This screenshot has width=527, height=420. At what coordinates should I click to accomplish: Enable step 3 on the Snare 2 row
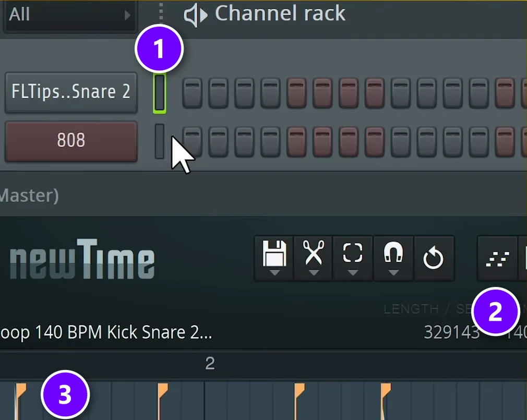pos(244,93)
